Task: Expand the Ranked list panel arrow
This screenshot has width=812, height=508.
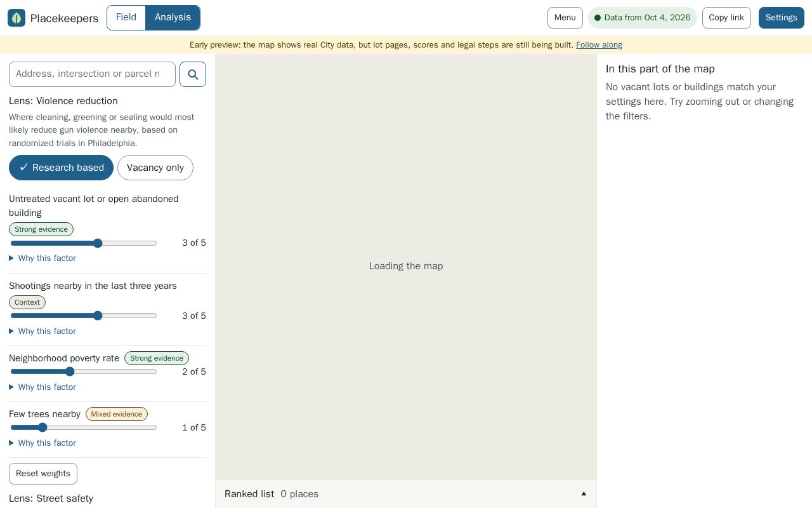Action: tap(584, 494)
